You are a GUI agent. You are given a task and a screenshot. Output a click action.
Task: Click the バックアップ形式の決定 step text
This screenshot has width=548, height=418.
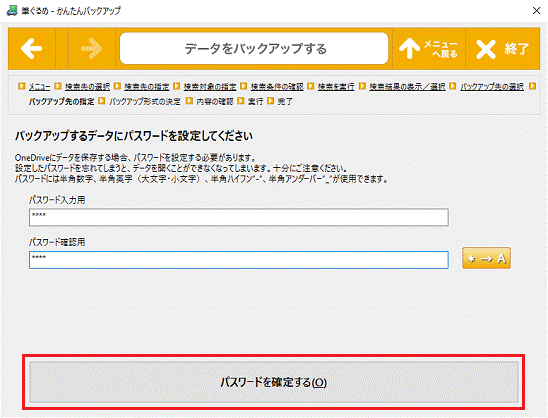pos(145,101)
